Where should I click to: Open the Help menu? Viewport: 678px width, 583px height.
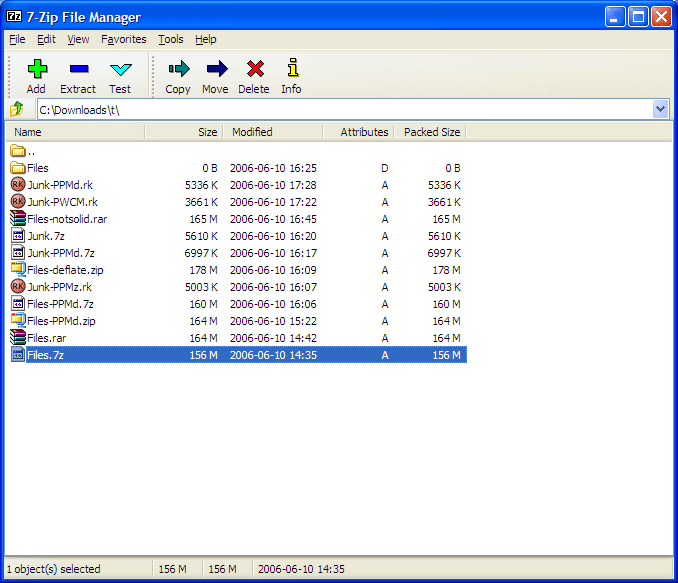[205, 39]
